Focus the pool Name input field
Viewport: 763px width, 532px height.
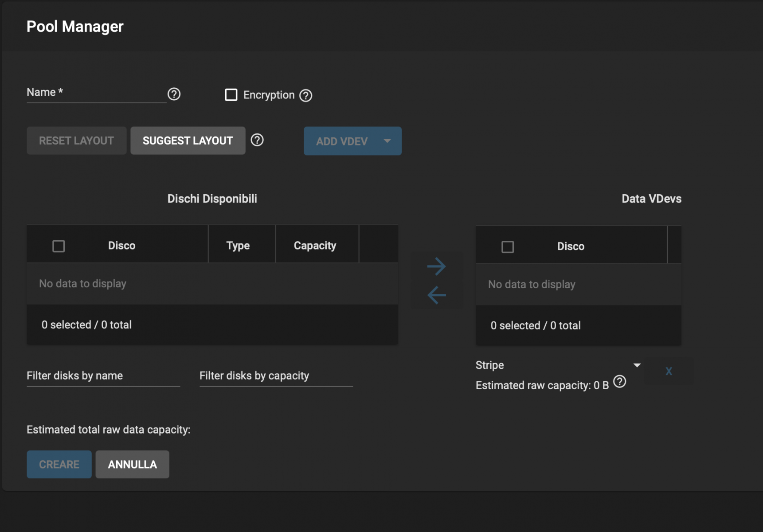(96, 93)
